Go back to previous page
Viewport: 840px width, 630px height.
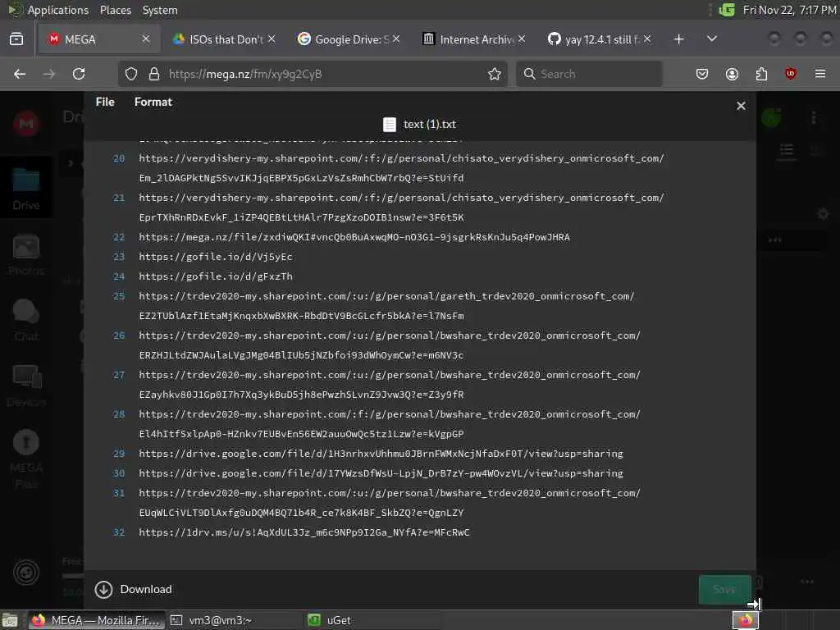click(x=20, y=74)
